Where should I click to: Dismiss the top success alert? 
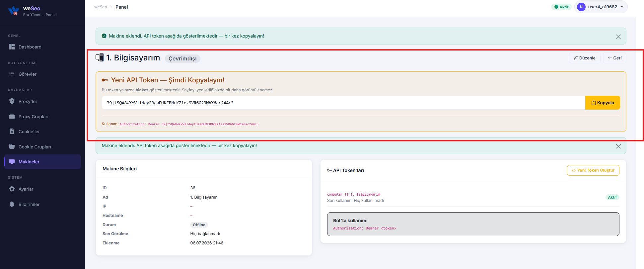click(x=618, y=37)
